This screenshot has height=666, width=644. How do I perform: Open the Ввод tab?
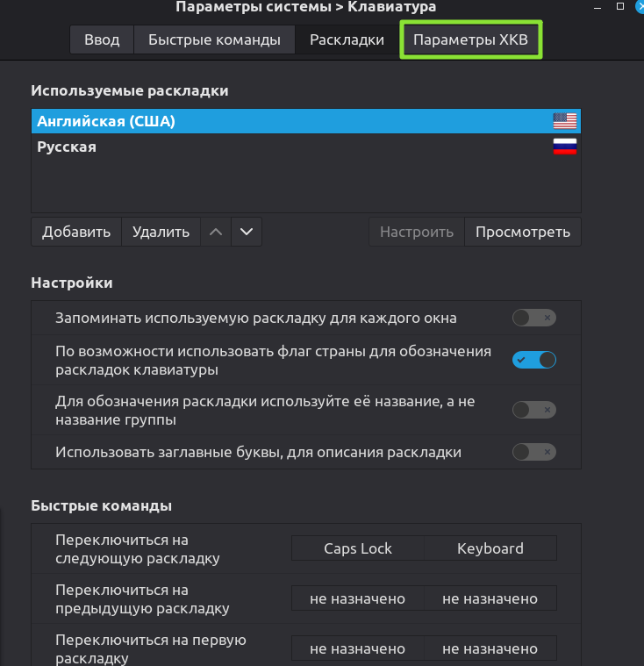click(x=102, y=39)
